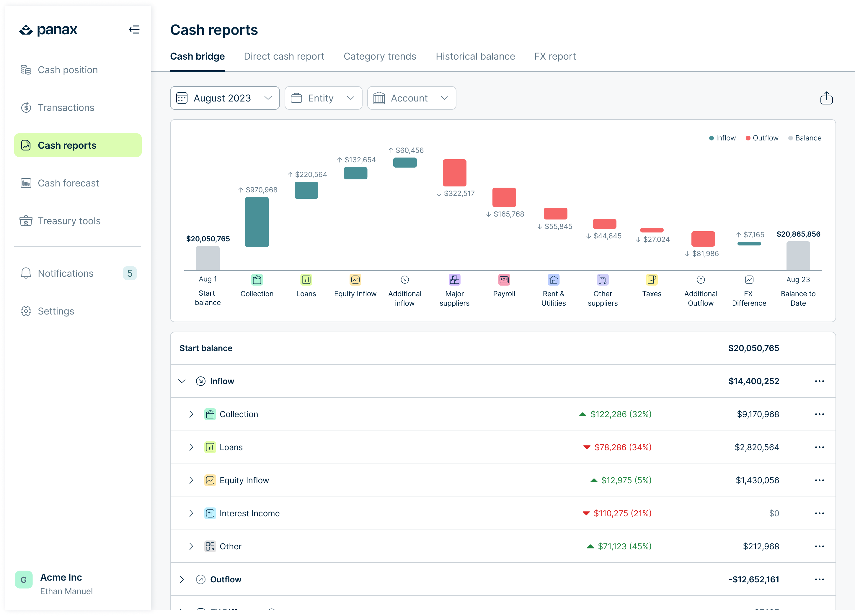Select the Transactions sidebar icon

point(26,107)
